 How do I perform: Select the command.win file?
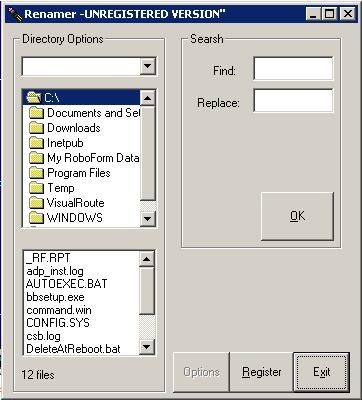tap(59, 310)
